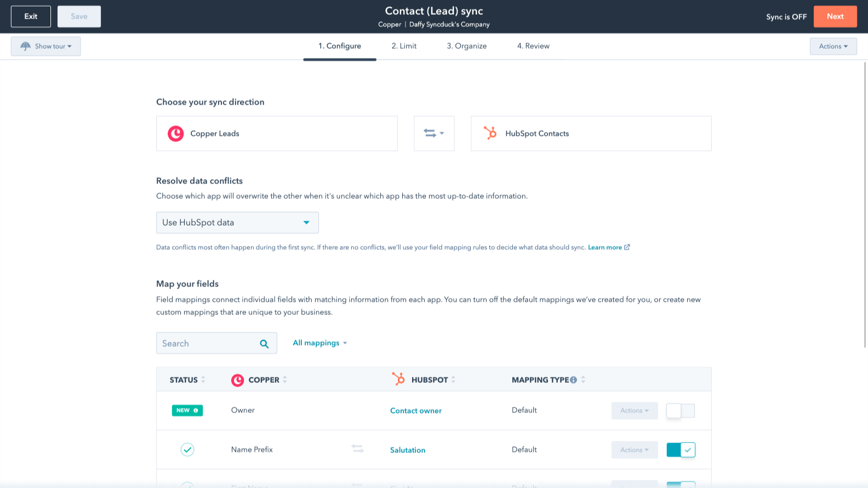Open the sync direction arrows dropdown
Image resolution: width=868 pixels, height=488 pixels.
[434, 133]
